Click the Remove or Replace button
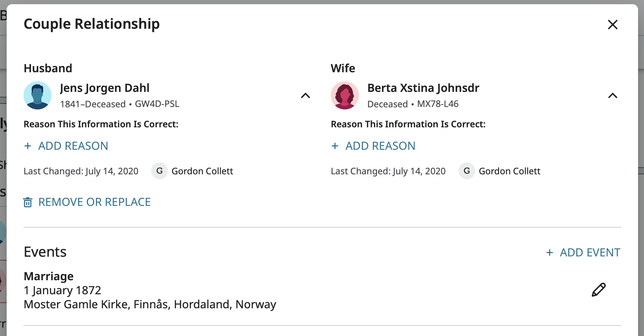Image resolution: width=644 pixels, height=336 pixels. [x=94, y=202]
